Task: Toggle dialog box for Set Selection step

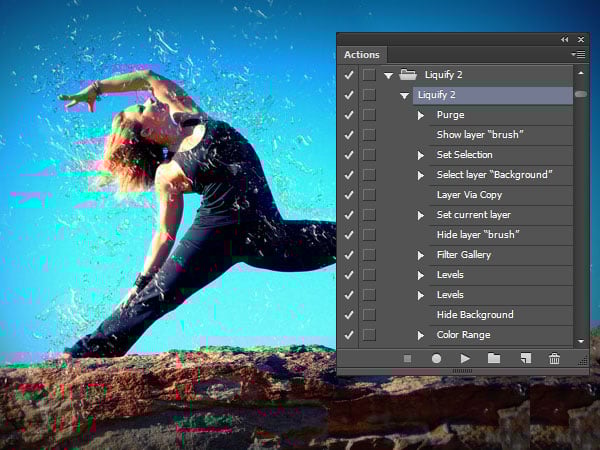Action: [x=369, y=155]
